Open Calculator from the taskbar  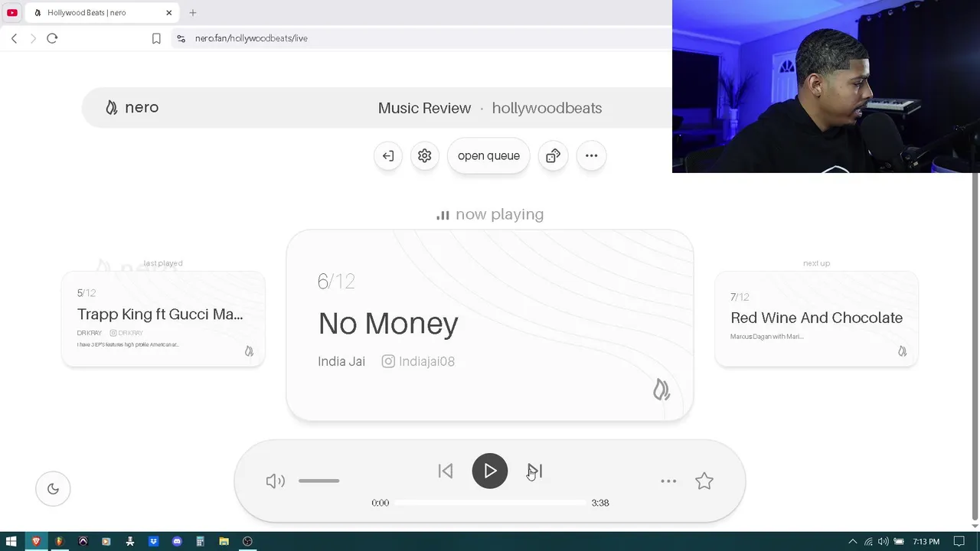200,541
